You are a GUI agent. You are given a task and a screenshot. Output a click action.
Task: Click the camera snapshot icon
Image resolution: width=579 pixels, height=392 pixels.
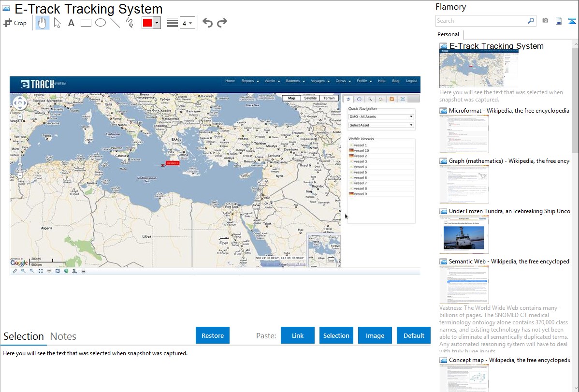[545, 21]
